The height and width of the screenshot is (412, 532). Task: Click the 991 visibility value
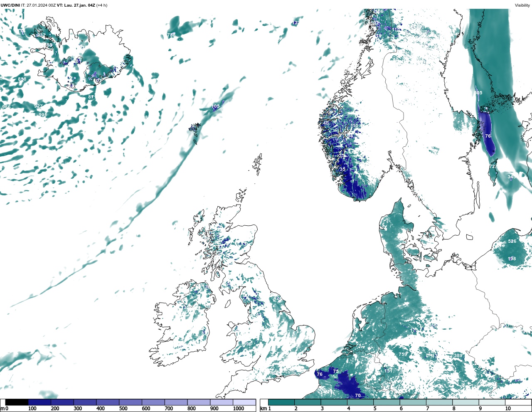(42, 115)
